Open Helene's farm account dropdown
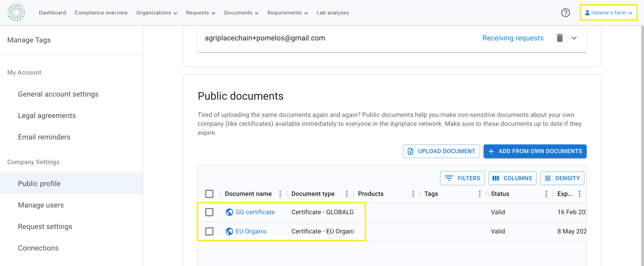The width and height of the screenshot is (644, 266). [609, 13]
